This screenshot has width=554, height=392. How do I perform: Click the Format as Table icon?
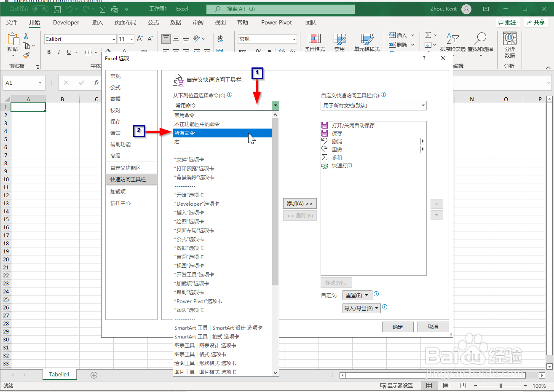(x=340, y=39)
